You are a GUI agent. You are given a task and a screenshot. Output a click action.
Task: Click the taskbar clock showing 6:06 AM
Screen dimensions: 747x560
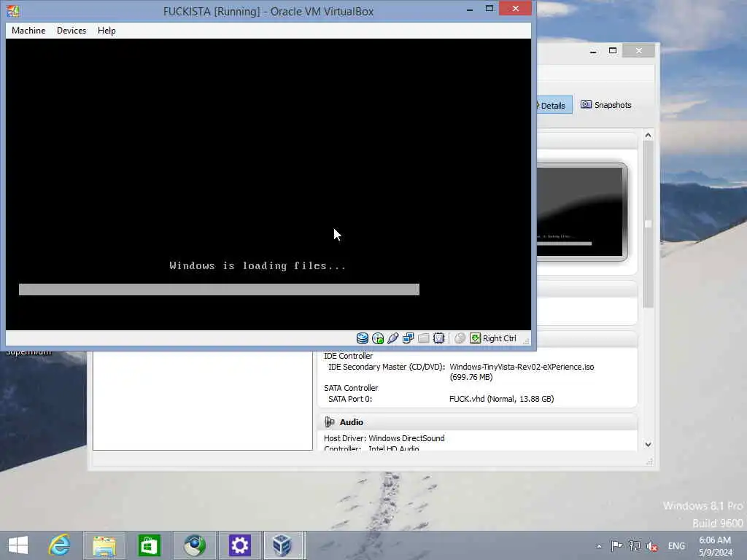point(715,546)
